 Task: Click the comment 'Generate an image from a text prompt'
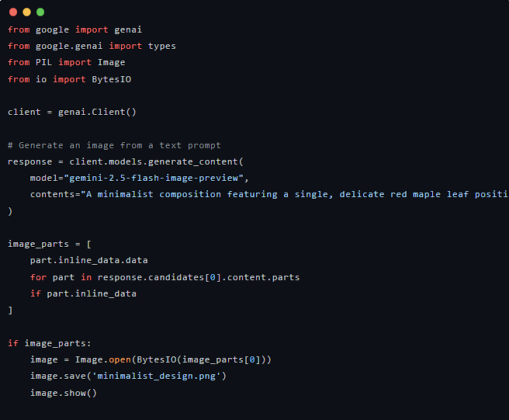114,145
